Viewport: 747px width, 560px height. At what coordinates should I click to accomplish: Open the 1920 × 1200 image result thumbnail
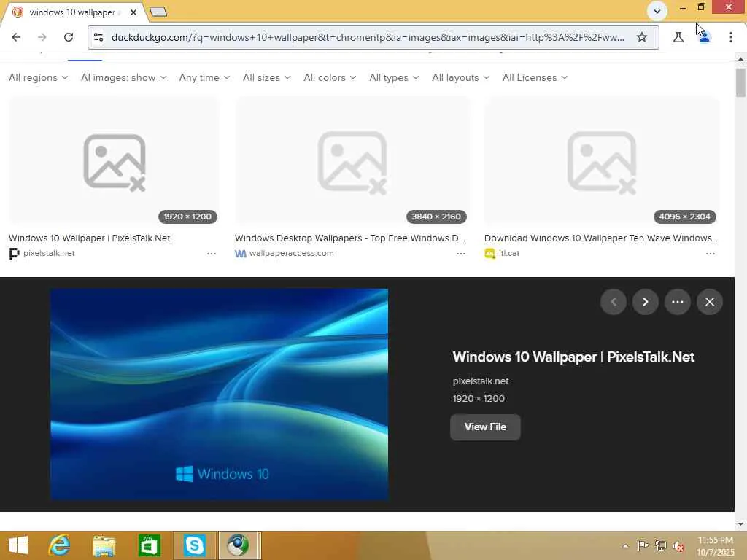pos(114,161)
